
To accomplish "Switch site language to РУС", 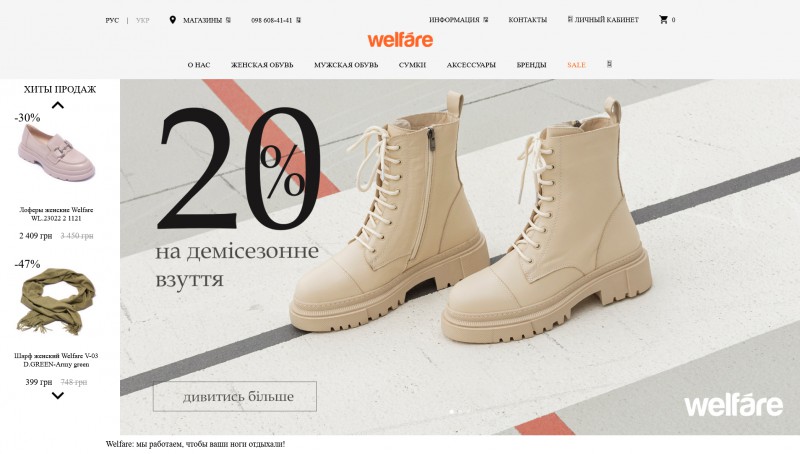I will click(112, 20).
